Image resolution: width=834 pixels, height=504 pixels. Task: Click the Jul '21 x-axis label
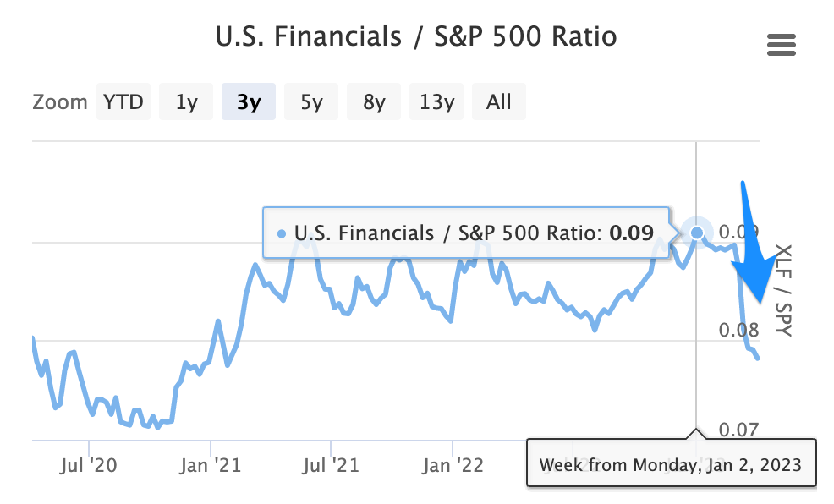click(331, 465)
